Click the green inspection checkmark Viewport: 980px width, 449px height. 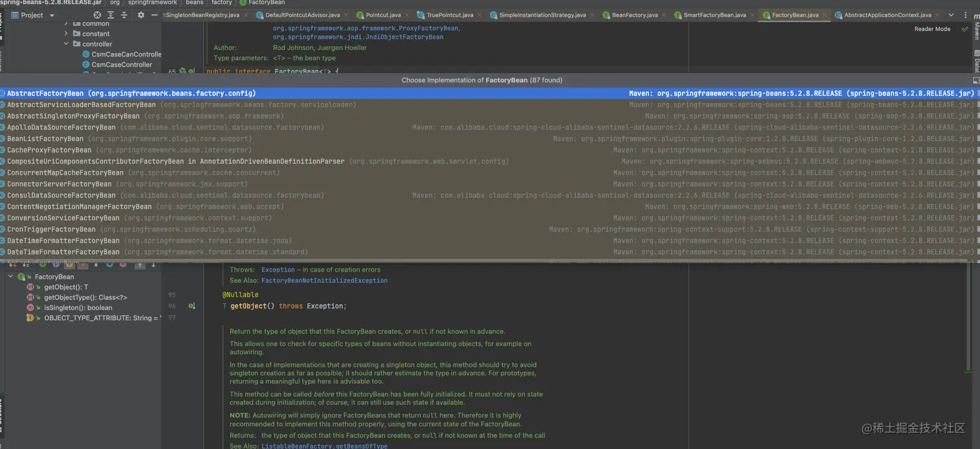tap(964, 29)
